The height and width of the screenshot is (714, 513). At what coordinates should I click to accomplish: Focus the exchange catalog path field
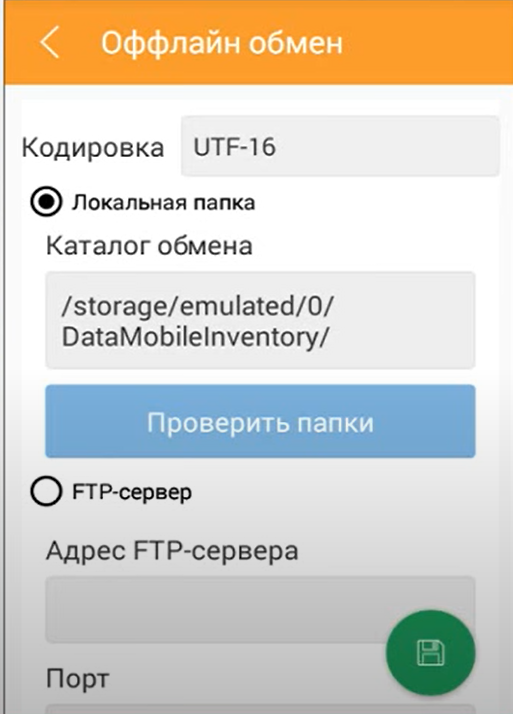(x=260, y=321)
